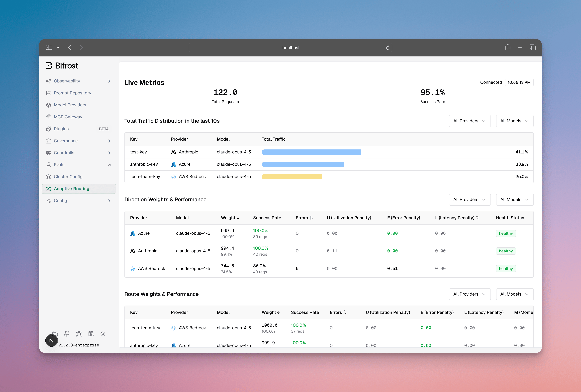Click AWS Bedrock logo in Direction Weights table
Image resolution: width=581 pixels, height=392 pixels.
tap(133, 269)
